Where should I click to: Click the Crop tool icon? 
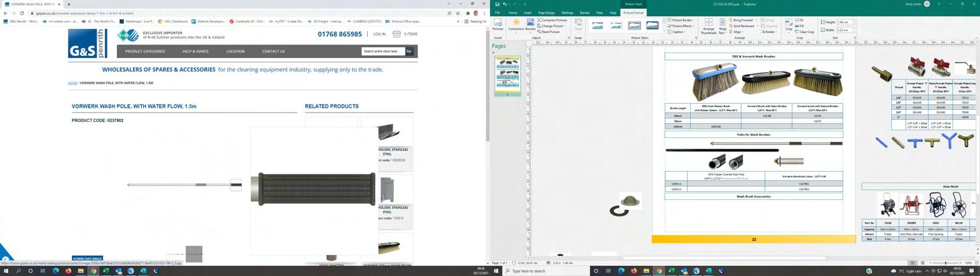coord(788,25)
